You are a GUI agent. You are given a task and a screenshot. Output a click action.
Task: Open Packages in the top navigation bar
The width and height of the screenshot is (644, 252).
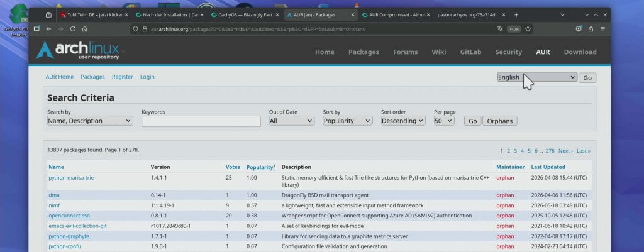(364, 52)
